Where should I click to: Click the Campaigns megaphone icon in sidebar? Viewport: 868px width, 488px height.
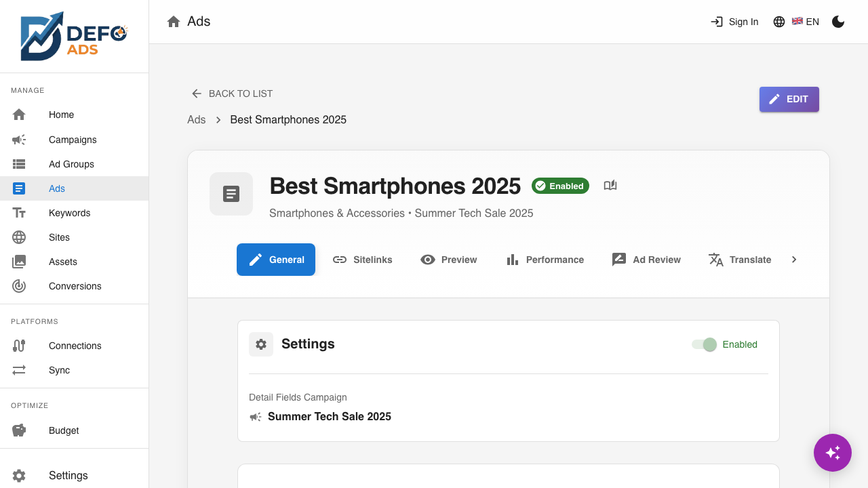(x=19, y=140)
